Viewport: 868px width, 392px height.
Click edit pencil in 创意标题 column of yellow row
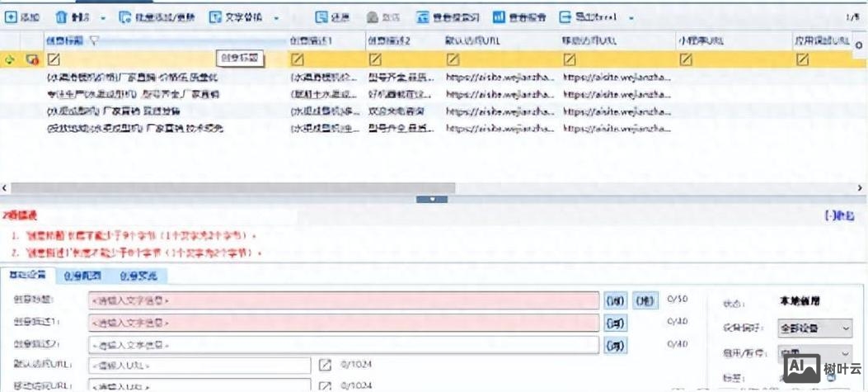pyautogui.click(x=54, y=59)
